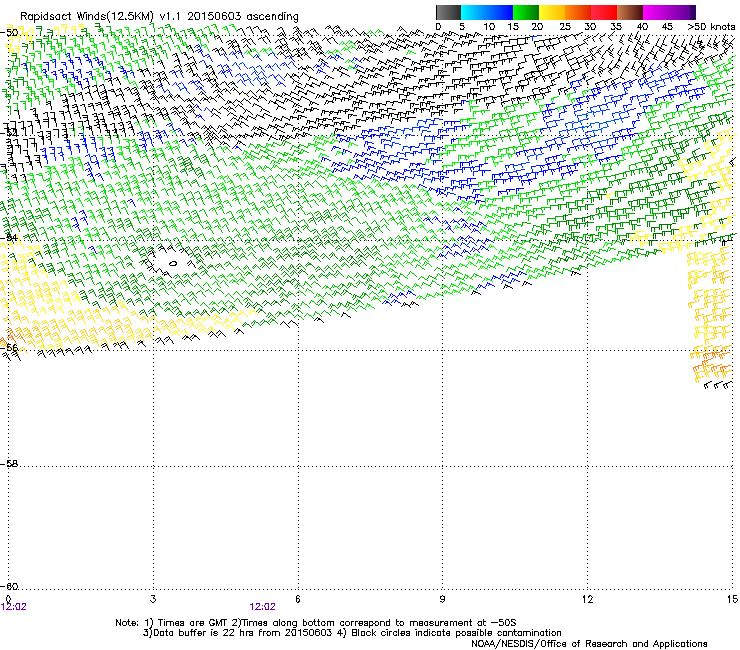Click the longitude 0 axis label
The image size is (740, 650).
click(x=8, y=599)
